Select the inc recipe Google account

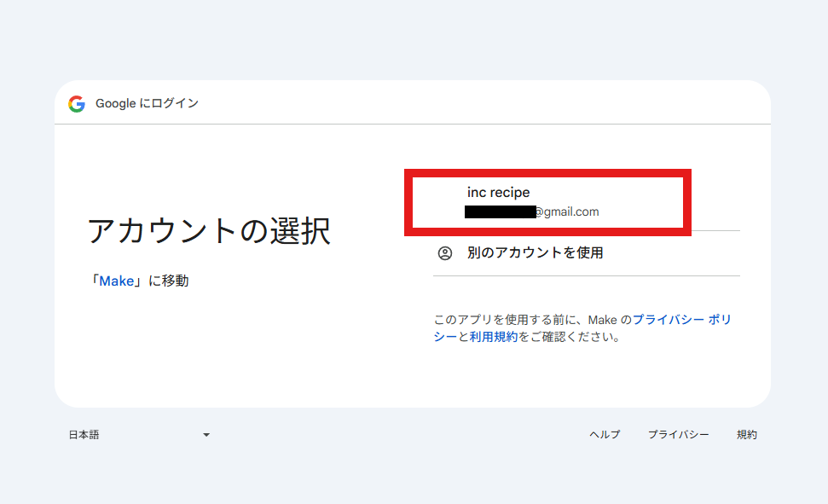tap(586, 202)
